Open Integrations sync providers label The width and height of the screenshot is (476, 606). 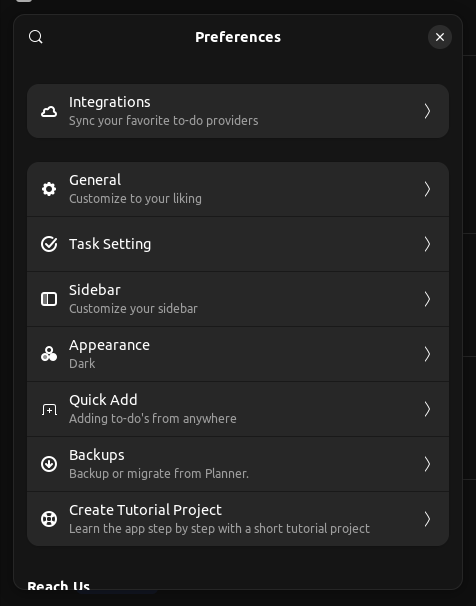point(163,121)
